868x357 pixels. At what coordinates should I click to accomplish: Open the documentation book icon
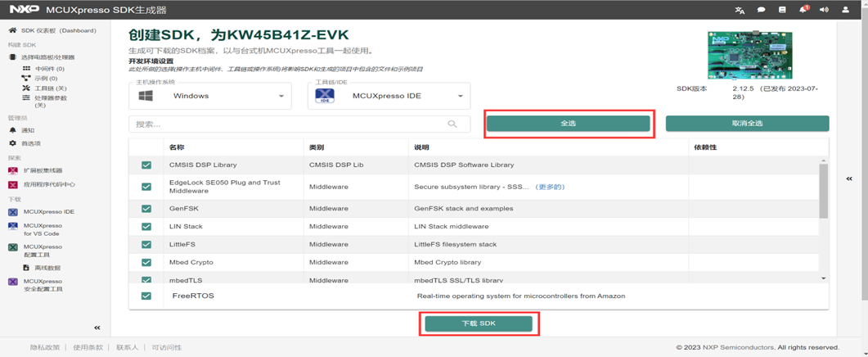click(782, 10)
